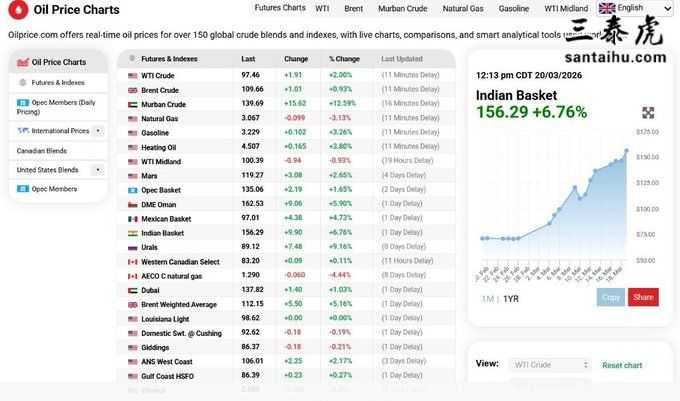680x401 pixels.
Task: Click the Indian flag in Indian Basket row
Action: (x=133, y=233)
